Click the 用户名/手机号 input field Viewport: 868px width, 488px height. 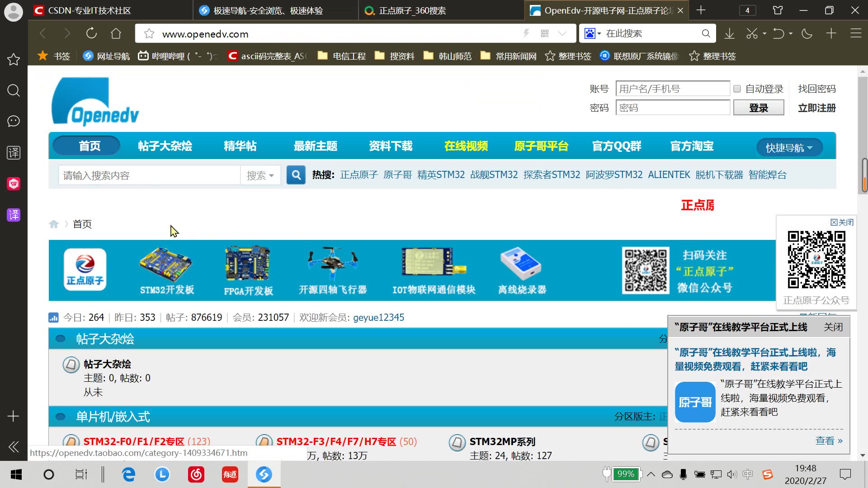(673, 89)
